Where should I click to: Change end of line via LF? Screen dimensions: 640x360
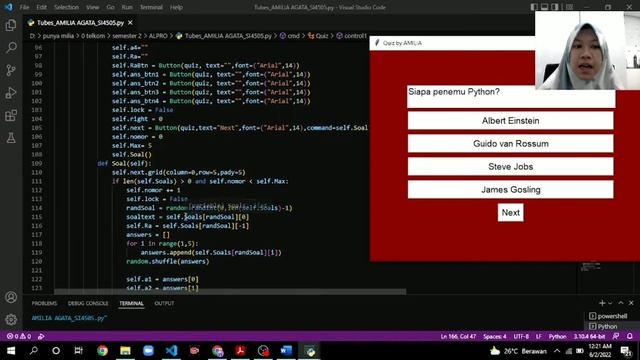tap(539, 337)
